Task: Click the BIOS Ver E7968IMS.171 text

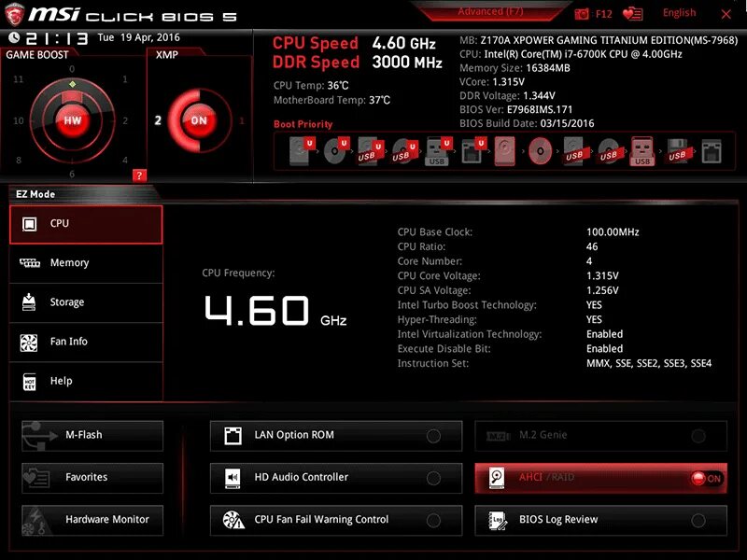Action: (x=516, y=109)
